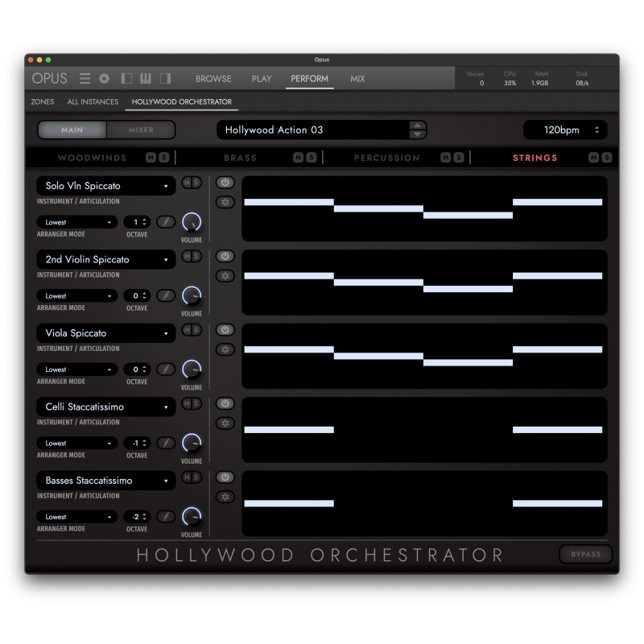644x644 pixels.
Task: Mute the Strings section
Action: click(x=593, y=158)
